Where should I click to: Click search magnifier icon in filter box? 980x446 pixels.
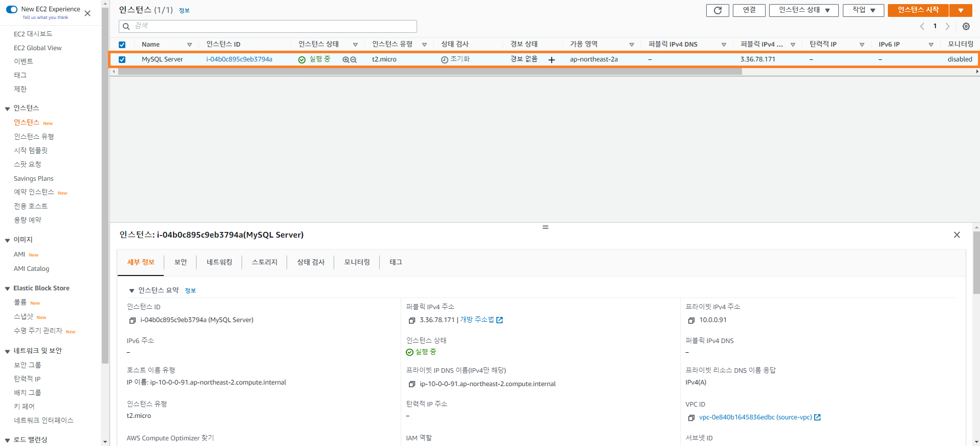click(x=126, y=27)
